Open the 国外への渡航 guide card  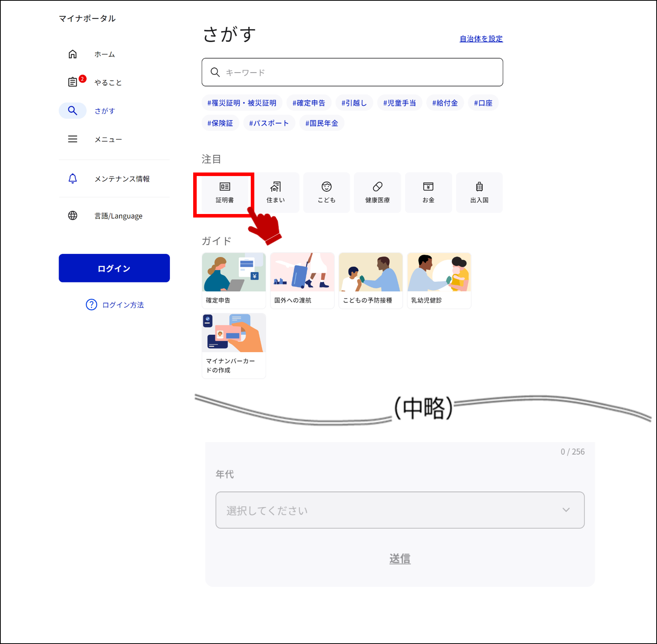[302, 280]
